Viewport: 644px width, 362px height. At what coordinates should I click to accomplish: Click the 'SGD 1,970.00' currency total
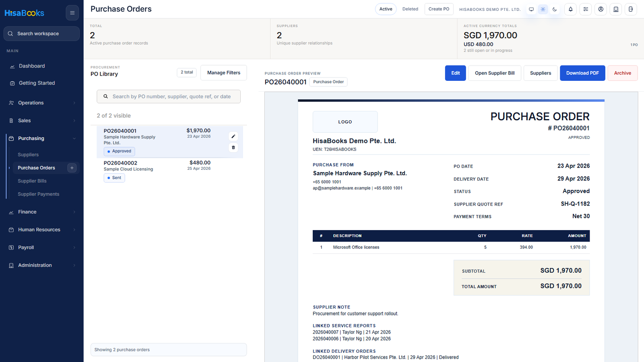490,35
